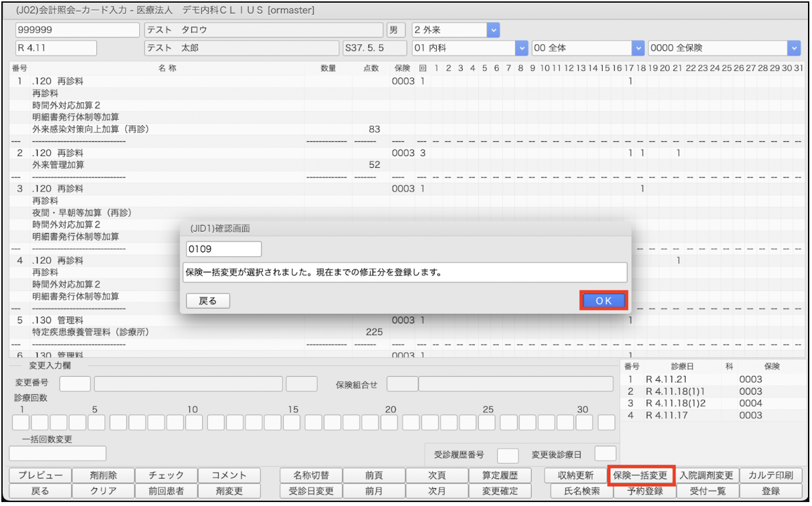The height and width of the screenshot is (506, 812).
Task: Click the 変更確定 button
Action: click(500, 491)
